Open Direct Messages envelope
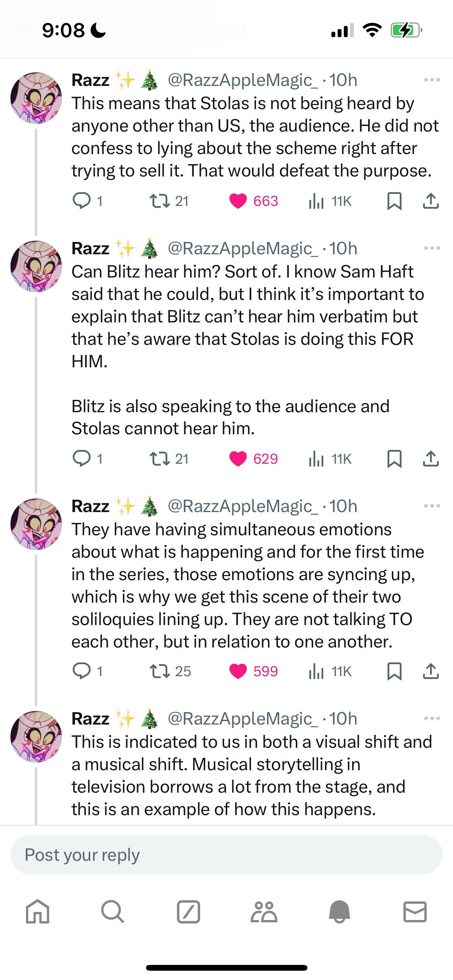 415,912
